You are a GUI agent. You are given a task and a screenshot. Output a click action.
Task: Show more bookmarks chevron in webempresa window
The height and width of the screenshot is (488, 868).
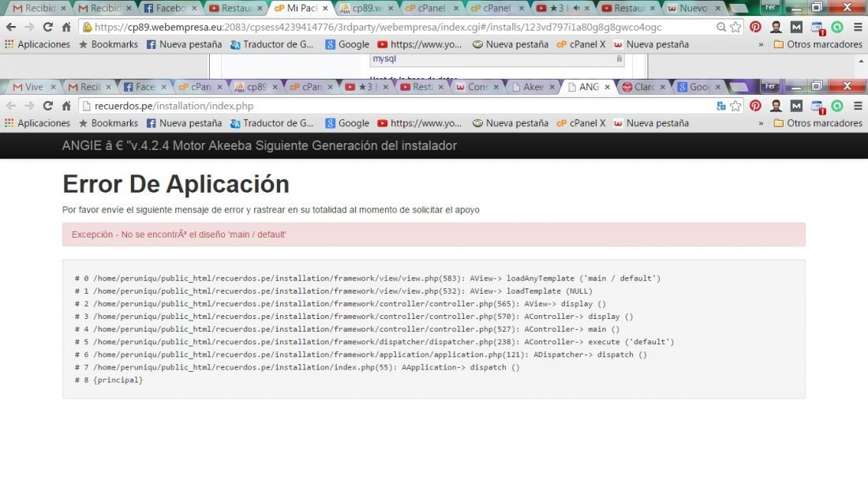coord(761,44)
